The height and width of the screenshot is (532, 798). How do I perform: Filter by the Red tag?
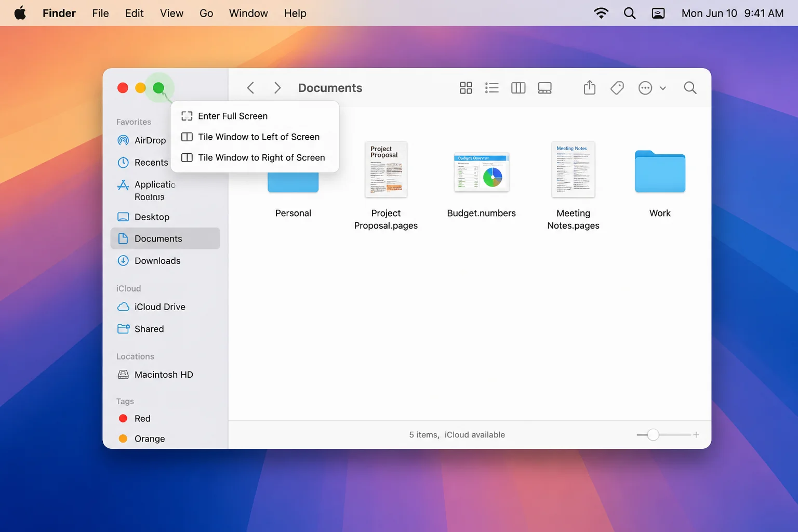point(165,419)
